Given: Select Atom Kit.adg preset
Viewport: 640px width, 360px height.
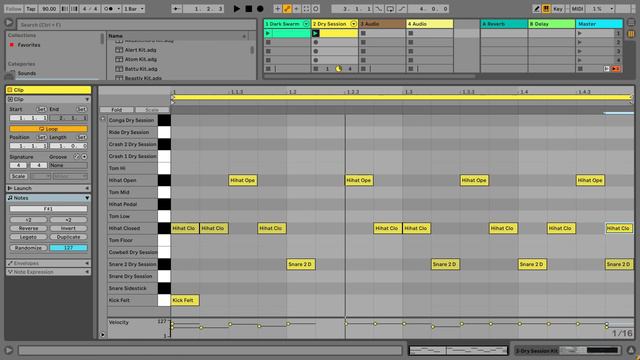Looking at the screenshot, I should (x=140, y=59).
